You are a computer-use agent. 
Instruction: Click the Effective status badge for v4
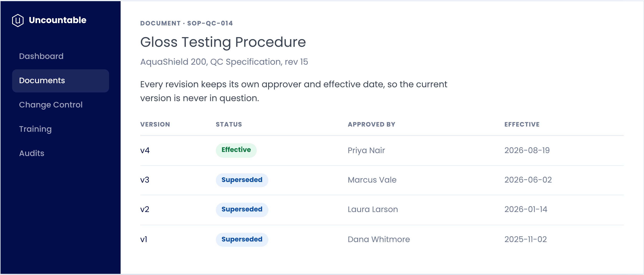[236, 150]
